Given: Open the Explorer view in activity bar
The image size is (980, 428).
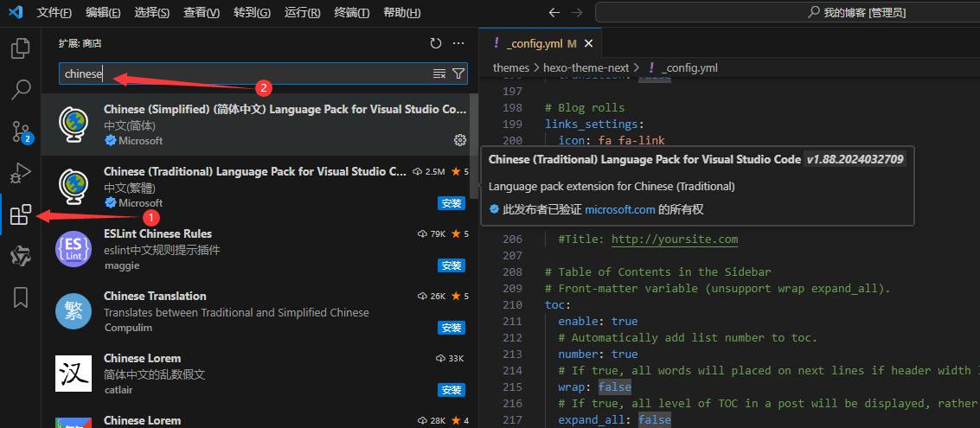Looking at the screenshot, I should [21, 48].
